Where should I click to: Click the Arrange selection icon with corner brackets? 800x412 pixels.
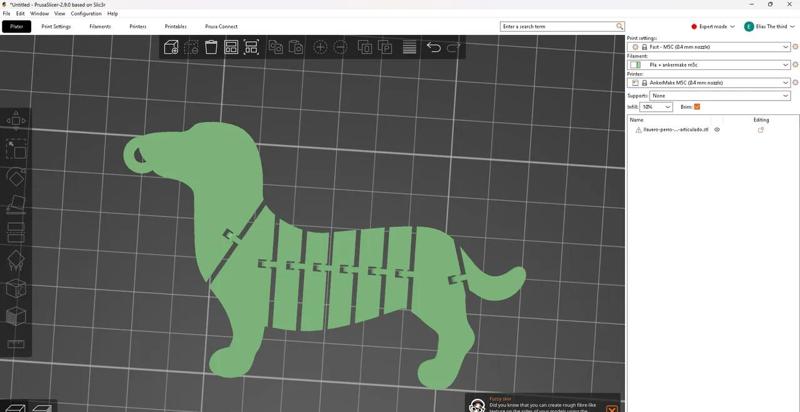pos(251,47)
